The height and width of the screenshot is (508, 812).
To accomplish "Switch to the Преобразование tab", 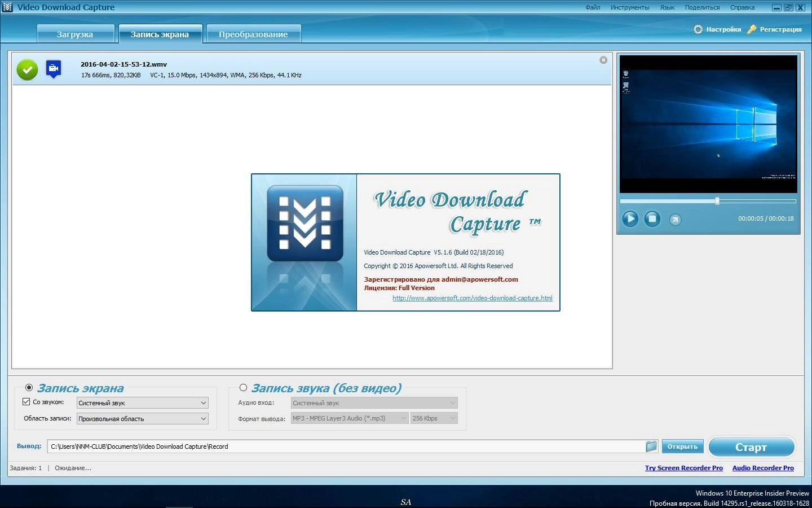I will point(253,34).
